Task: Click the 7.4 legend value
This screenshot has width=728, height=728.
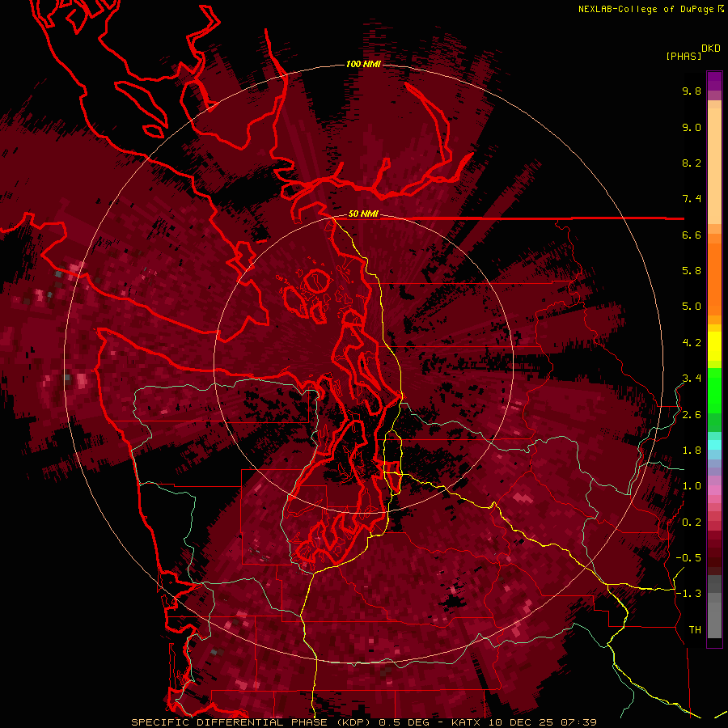Action: coord(692,199)
